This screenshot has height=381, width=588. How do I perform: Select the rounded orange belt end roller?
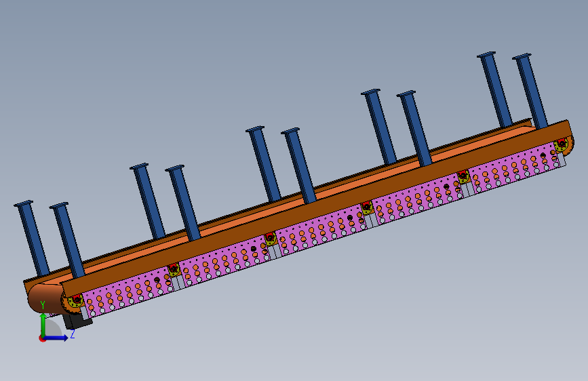coord(45,298)
